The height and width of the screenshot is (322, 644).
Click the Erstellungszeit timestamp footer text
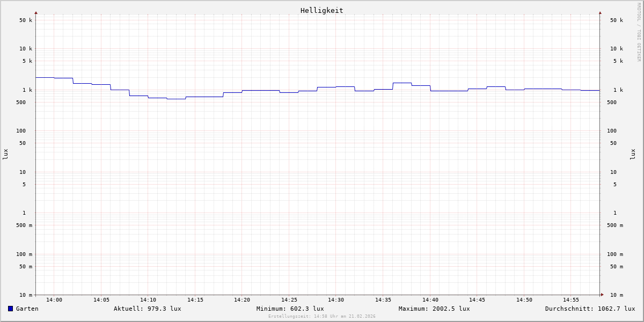(322, 317)
